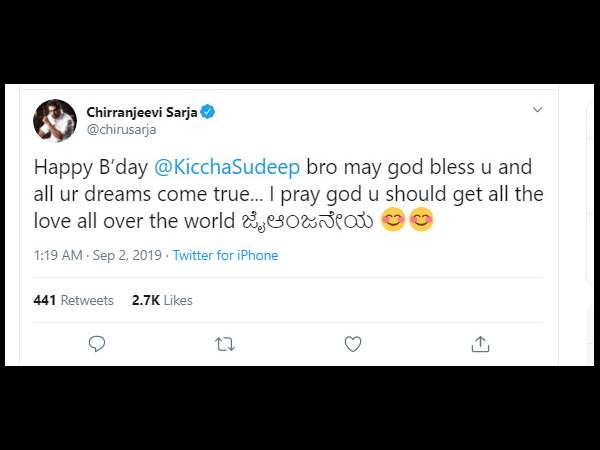Click the Chirranjeevi Sarja display name

tap(142, 112)
